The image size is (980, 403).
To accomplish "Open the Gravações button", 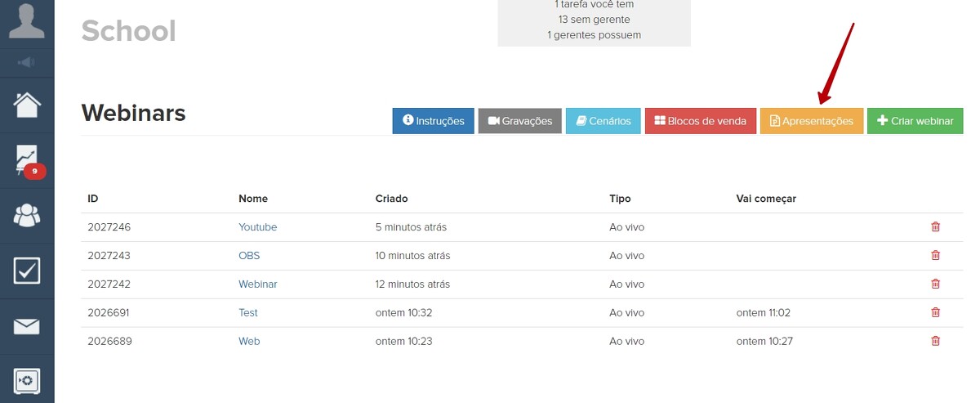I will coord(520,121).
